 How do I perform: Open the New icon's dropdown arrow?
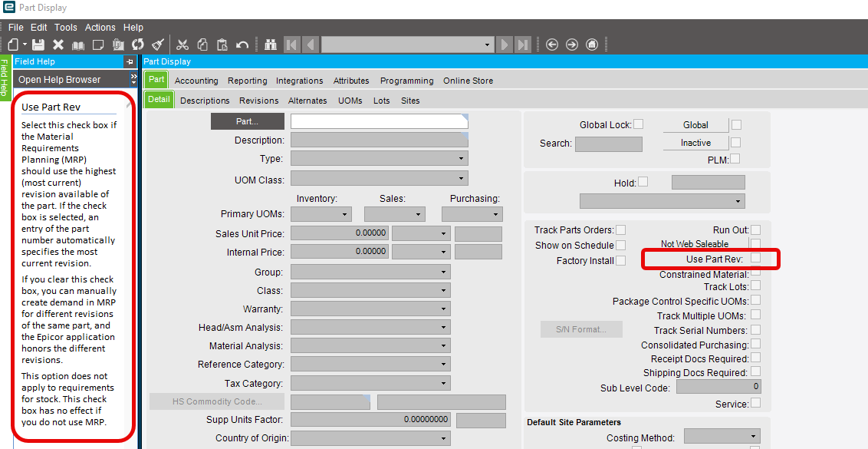(25, 45)
